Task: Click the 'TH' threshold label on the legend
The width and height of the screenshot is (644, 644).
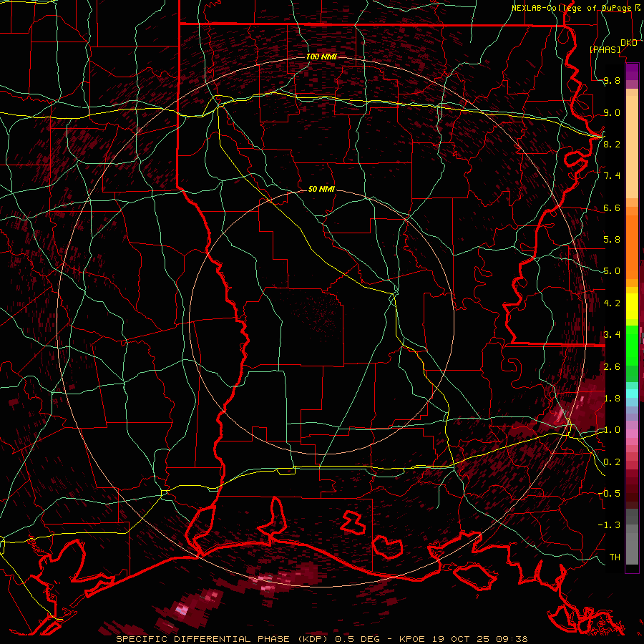Action: [615, 557]
